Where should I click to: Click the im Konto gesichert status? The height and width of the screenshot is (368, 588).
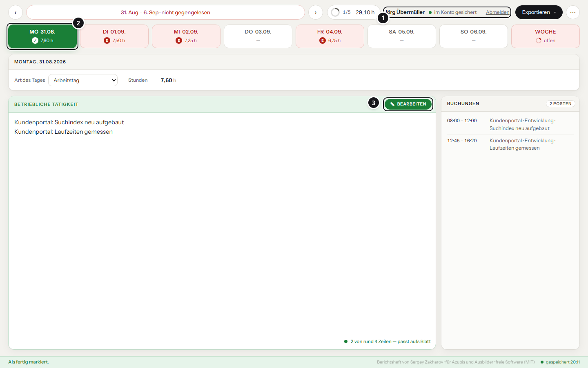click(x=452, y=12)
